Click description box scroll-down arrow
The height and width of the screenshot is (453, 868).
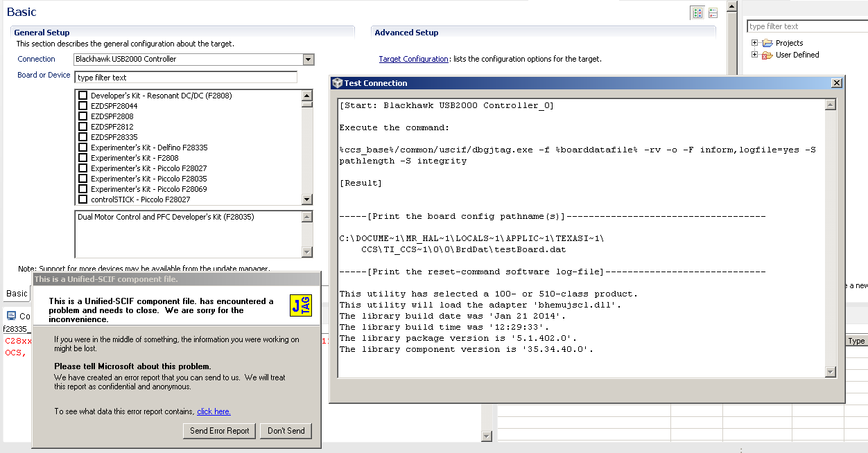point(307,251)
